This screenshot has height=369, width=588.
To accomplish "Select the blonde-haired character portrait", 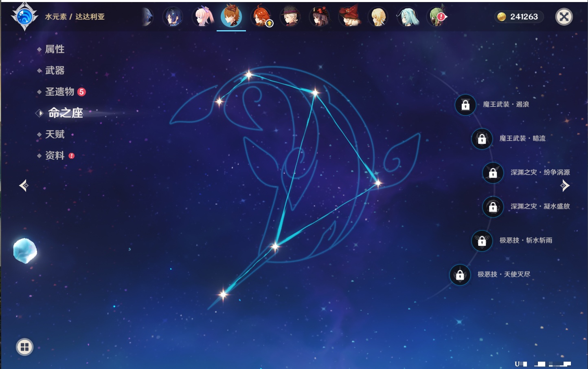I will point(378,17).
